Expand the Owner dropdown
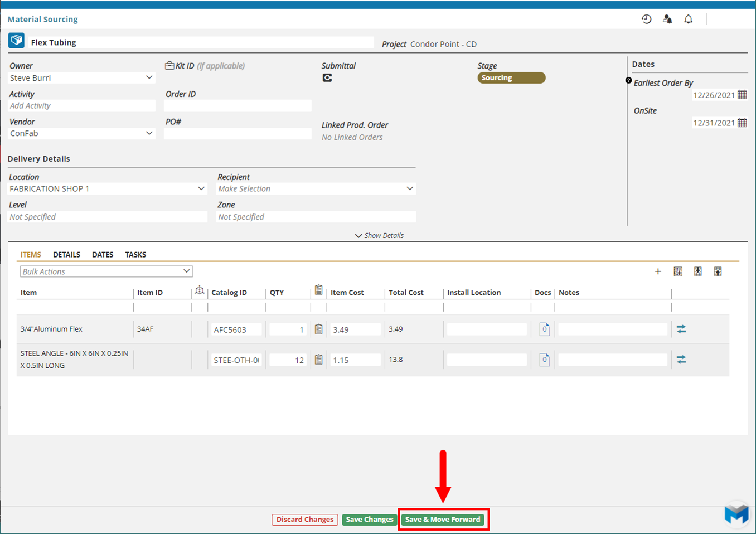Screen dimensions: 756x534 [149, 78]
